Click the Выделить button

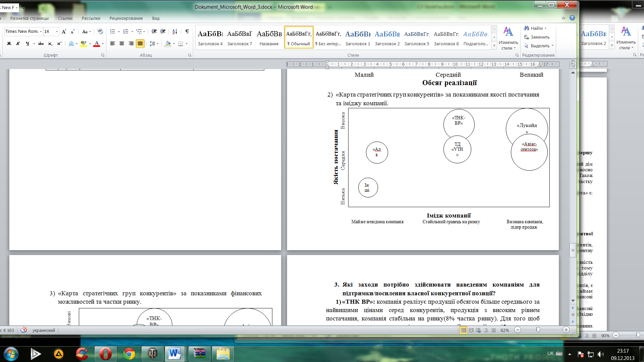539,46
